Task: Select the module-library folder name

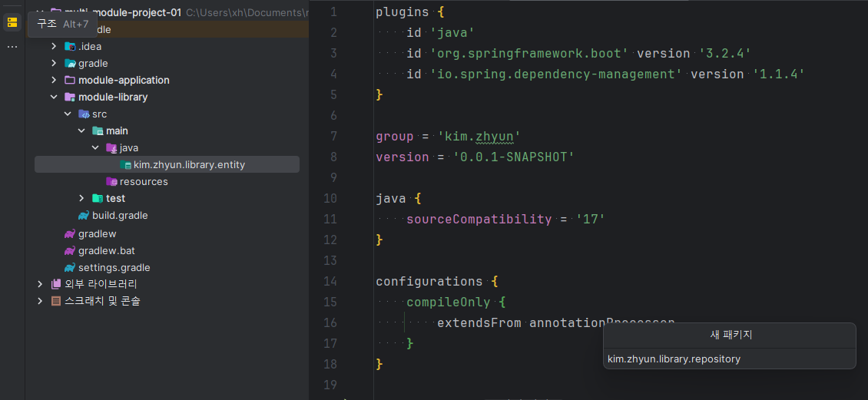Action: (113, 98)
